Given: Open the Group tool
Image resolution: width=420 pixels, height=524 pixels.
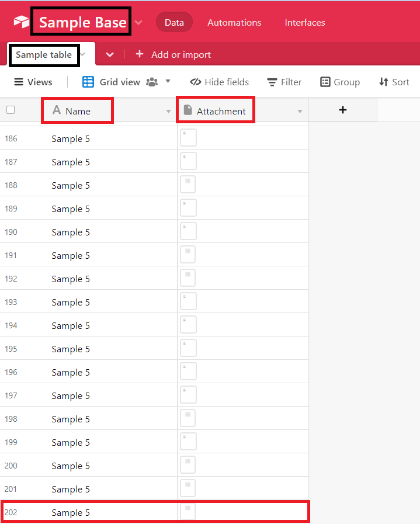Looking at the screenshot, I should click(x=340, y=82).
